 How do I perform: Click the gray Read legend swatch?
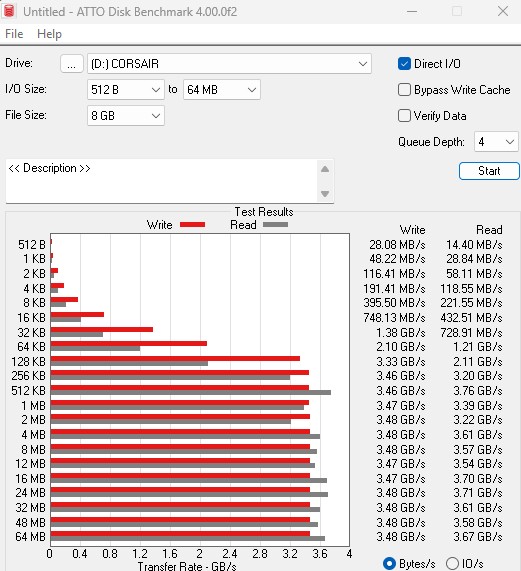coord(275,225)
